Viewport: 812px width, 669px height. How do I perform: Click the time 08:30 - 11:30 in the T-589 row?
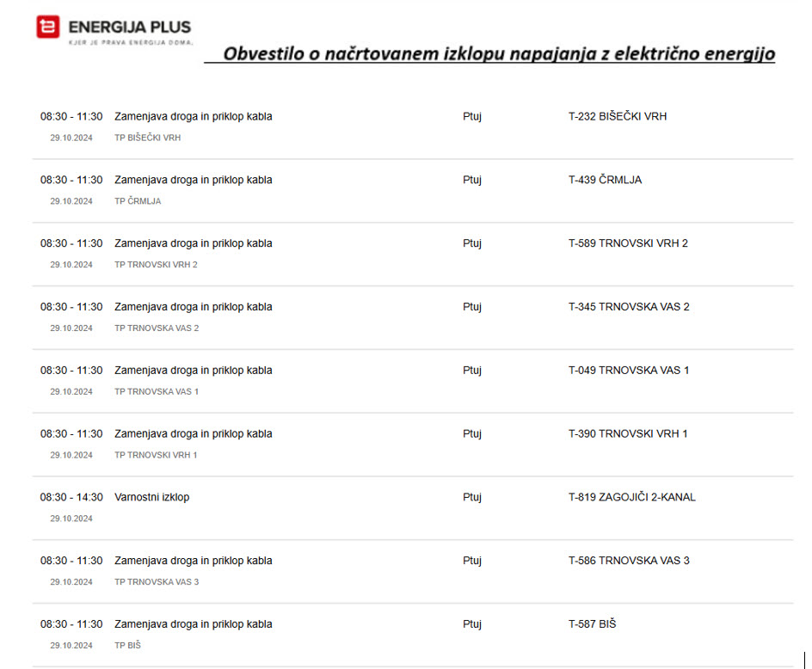coord(71,243)
